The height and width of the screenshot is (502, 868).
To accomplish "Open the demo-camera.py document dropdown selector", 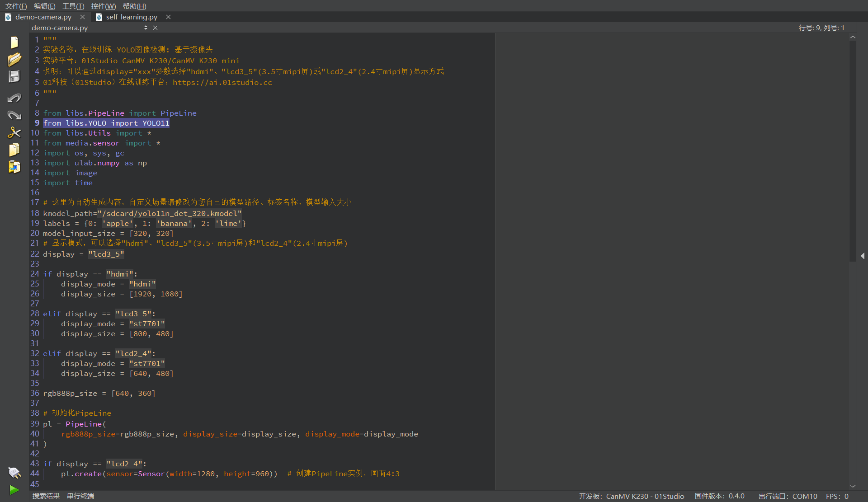I will pyautogui.click(x=146, y=28).
